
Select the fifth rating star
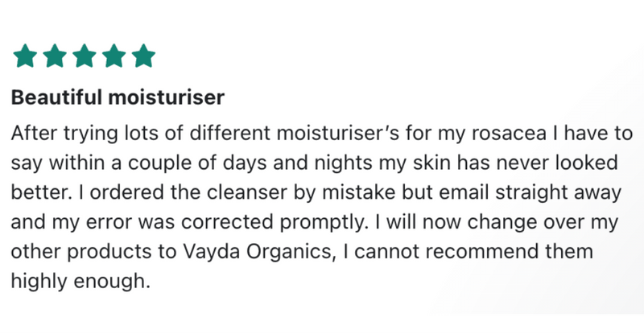tap(143, 56)
